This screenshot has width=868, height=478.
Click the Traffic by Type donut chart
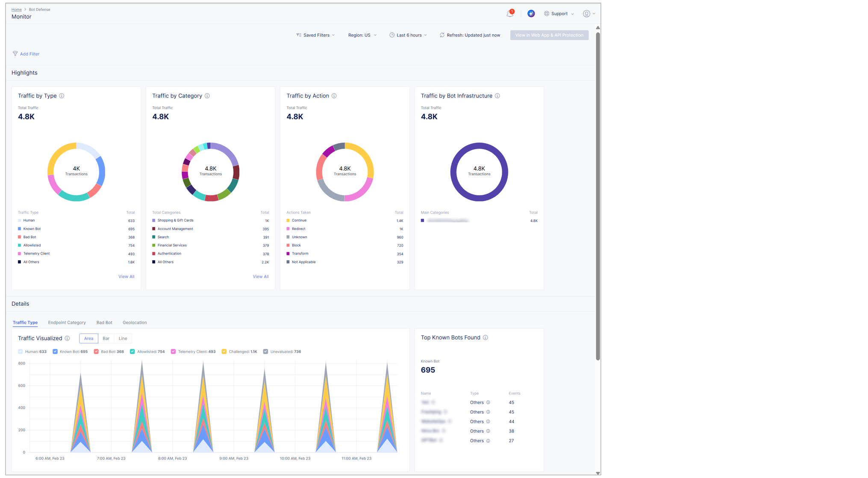(76, 171)
